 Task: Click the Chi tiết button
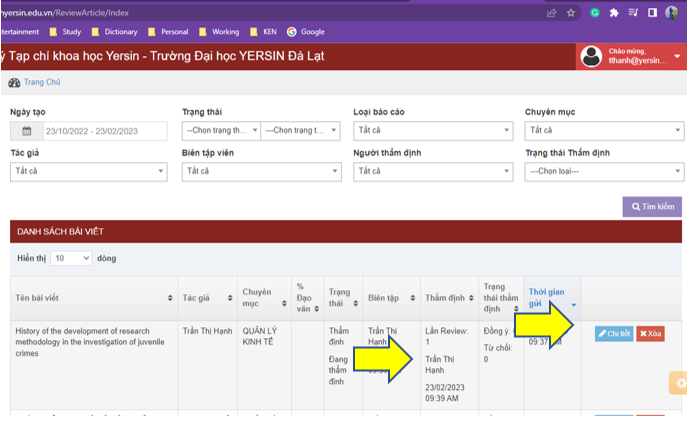[x=614, y=334]
